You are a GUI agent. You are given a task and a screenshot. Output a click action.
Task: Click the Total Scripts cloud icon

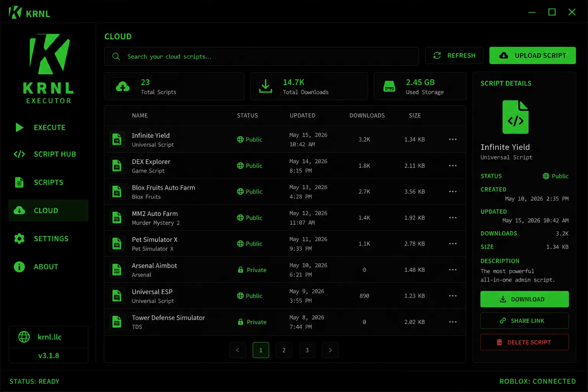point(123,87)
